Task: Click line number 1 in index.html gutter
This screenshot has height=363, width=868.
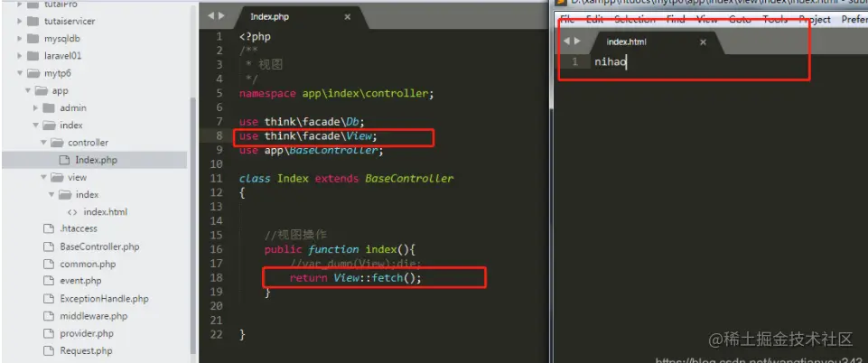Action: coord(574,62)
